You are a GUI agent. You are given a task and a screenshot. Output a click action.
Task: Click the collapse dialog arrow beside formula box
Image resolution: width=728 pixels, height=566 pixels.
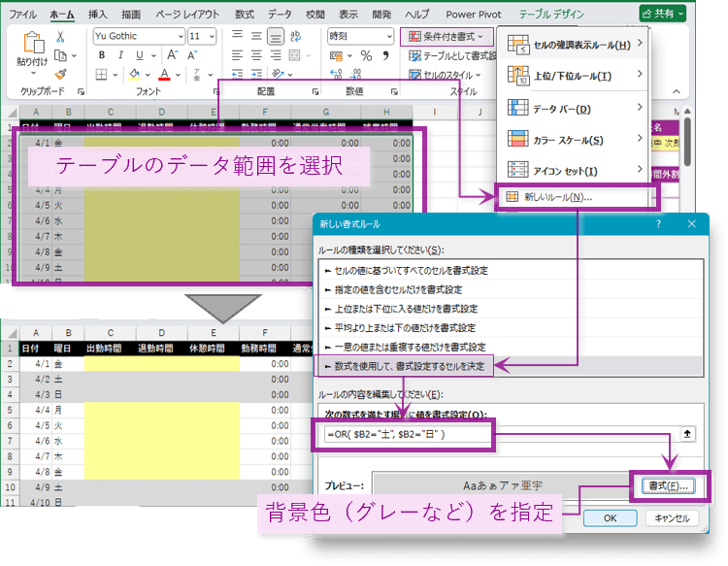(x=687, y=434)
